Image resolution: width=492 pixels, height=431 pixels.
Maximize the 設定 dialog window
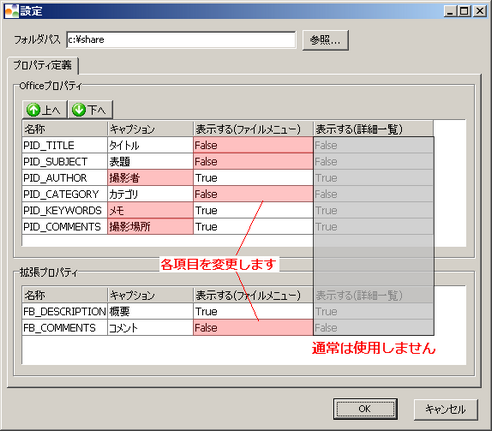tap(465, 11)
